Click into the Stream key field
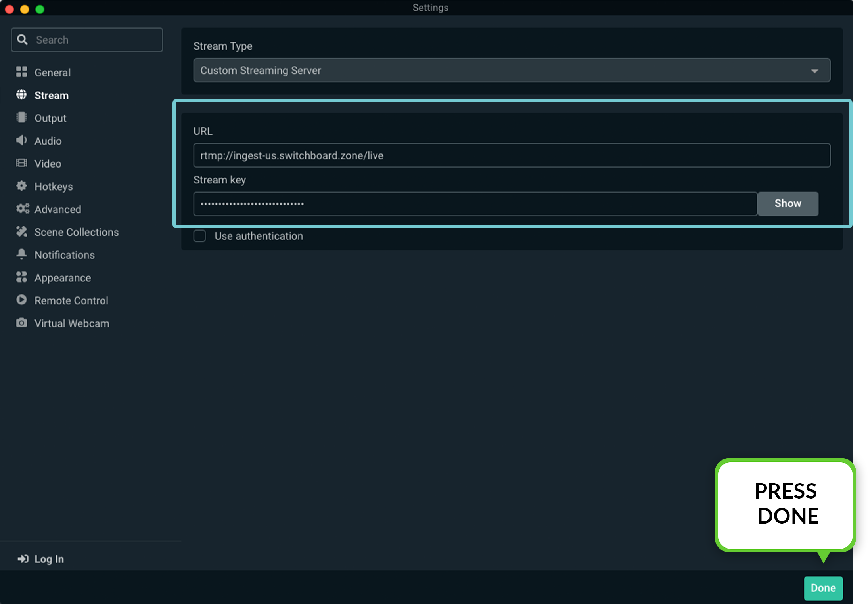The image size is (868, 604). coord(475,204)
